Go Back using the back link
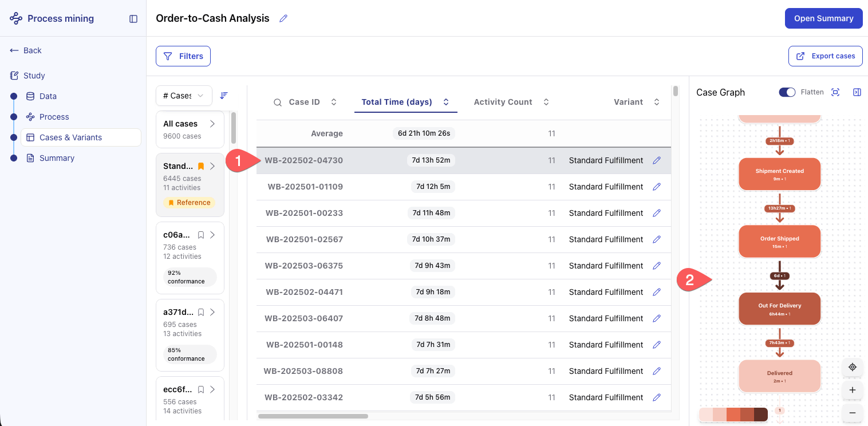 [x=26, y=50]
